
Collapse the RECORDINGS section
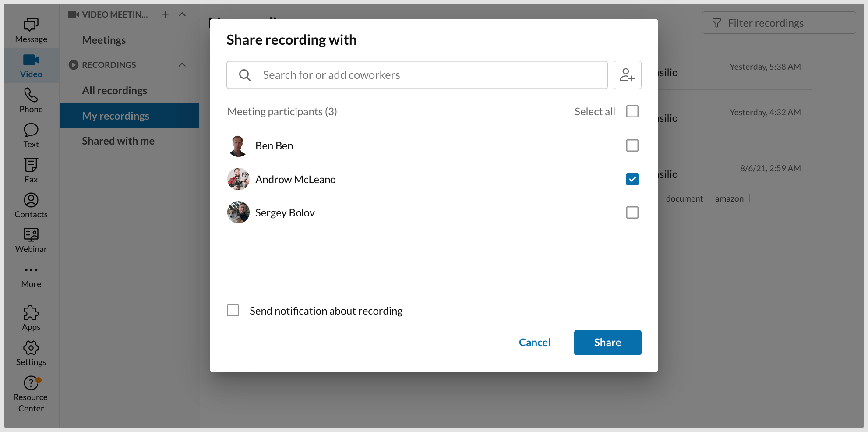point(182,64)
